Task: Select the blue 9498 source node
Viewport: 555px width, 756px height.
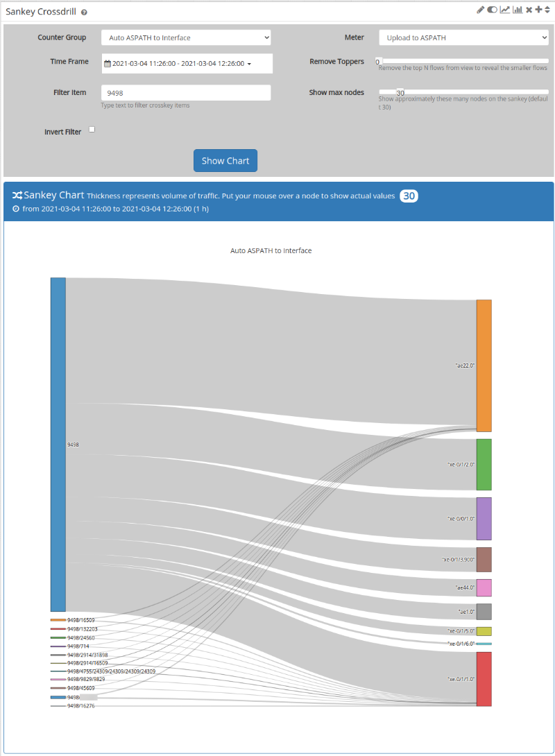Action: [58, 444]
